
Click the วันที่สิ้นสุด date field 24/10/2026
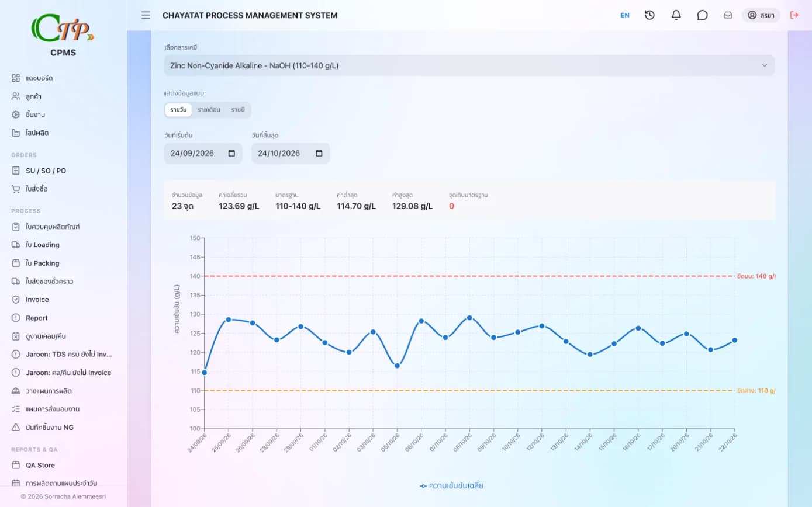coord(291,153)
